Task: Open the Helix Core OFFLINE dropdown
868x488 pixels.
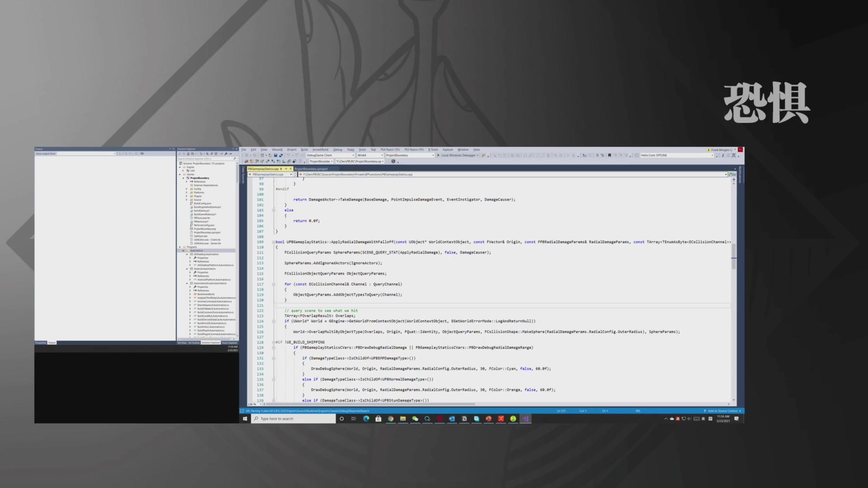Action: click(x=677, y=155)
